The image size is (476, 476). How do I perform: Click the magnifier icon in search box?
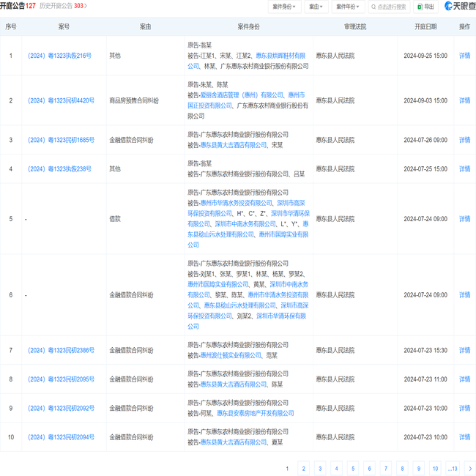pyautogui.click(x=373, y=7)
